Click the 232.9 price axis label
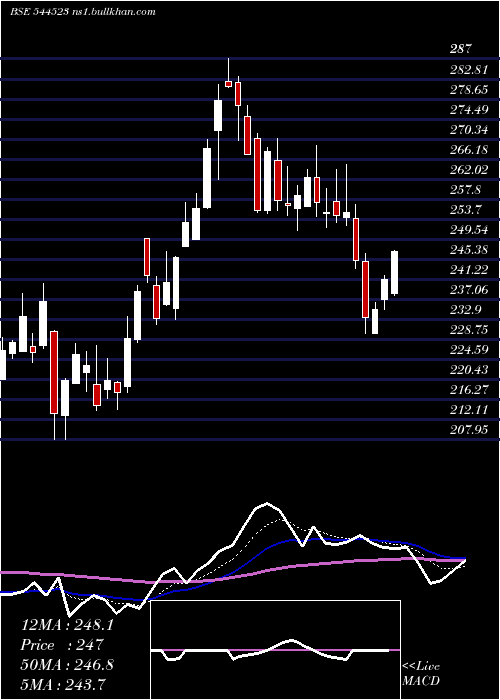Image resolution: width=500 pixels, height=700 pixels. point(466,310)
